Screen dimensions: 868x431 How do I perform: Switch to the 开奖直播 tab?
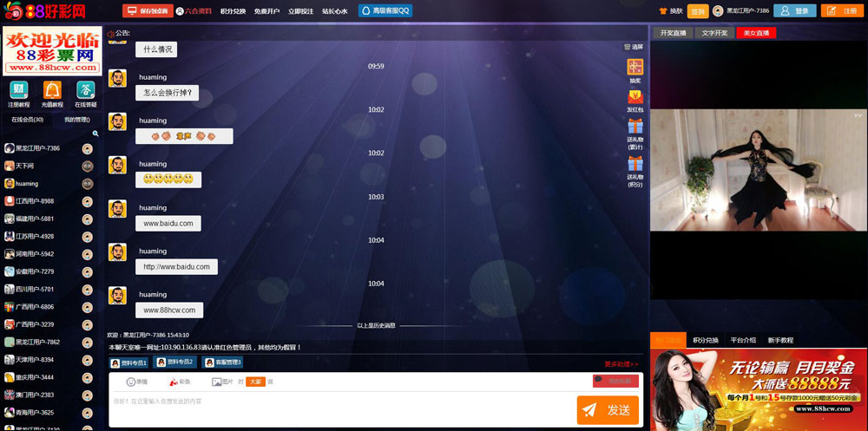coord(673,33)
